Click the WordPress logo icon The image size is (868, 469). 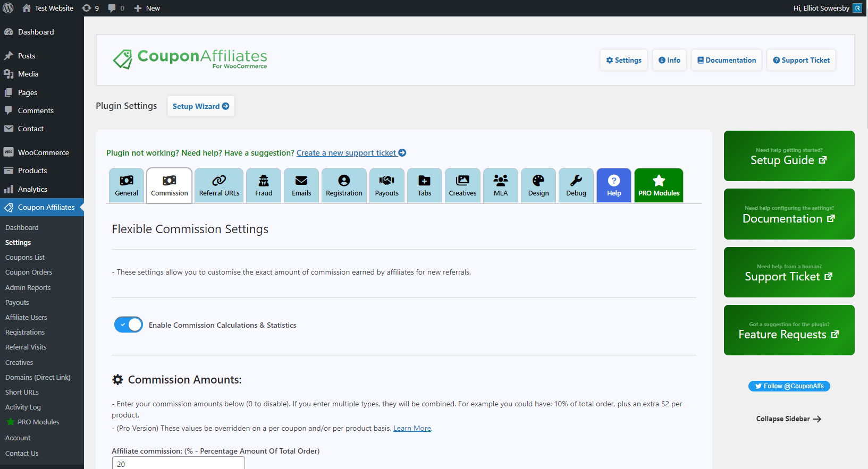click(x=8, y=8)
